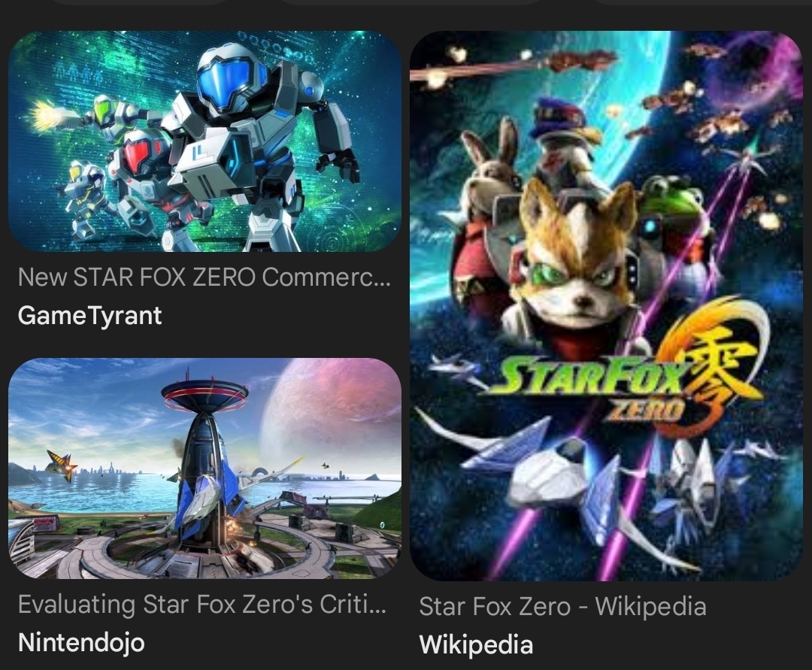Image resolution: width=812 pixels, height=670 pixels.
Task: Open the Corneria tower landscape thumbnail
Action: click(x=205, y=468)
